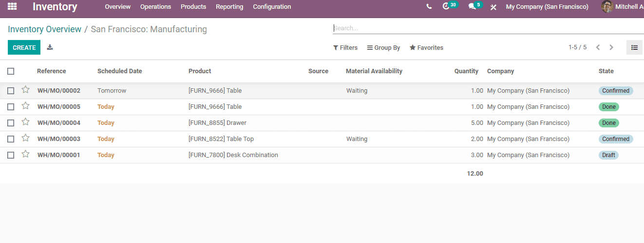Image resolution: width=644 pixels, height=243 pixels.
Task: Open the Reporting menu
Action: 229,7
